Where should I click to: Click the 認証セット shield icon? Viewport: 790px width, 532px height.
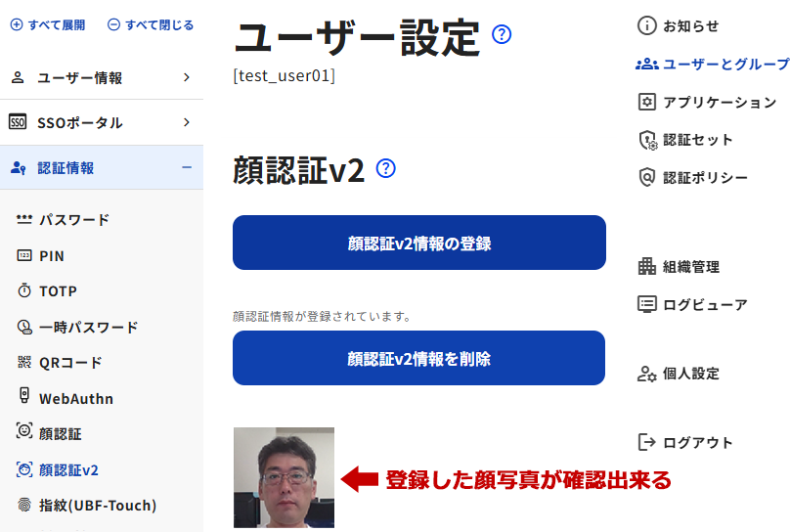pos(646,140)
